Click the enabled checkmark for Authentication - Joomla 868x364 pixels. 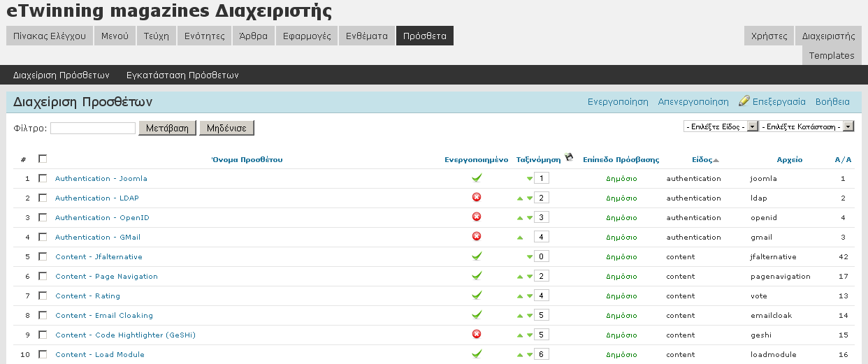point(477,178)
